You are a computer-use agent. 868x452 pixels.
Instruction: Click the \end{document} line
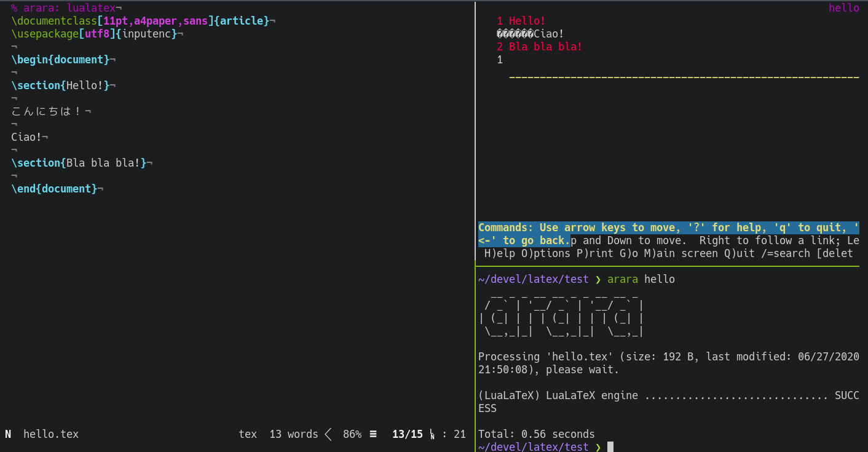[57, 189]
